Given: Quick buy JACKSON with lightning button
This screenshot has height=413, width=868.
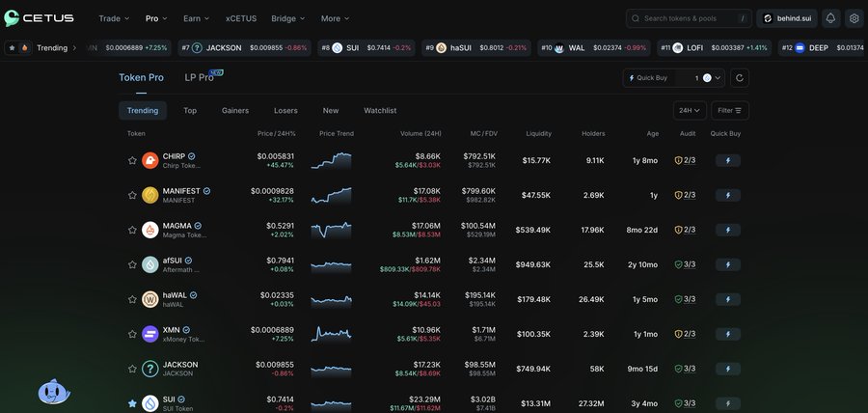Looking at the screenshot, I should click(728, 369).
